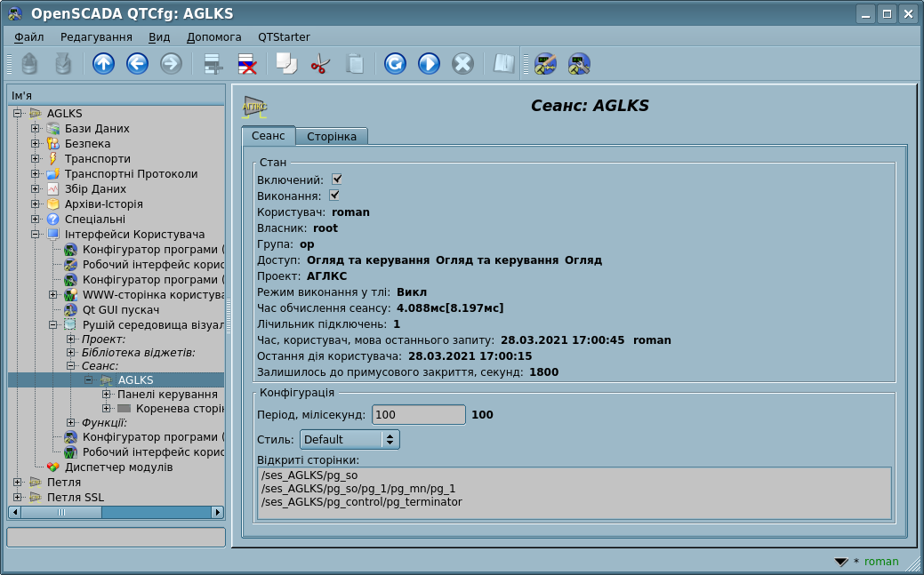Click the Paste item toolbar icon
The image size is (924, 575).
[x=355, y=63]
